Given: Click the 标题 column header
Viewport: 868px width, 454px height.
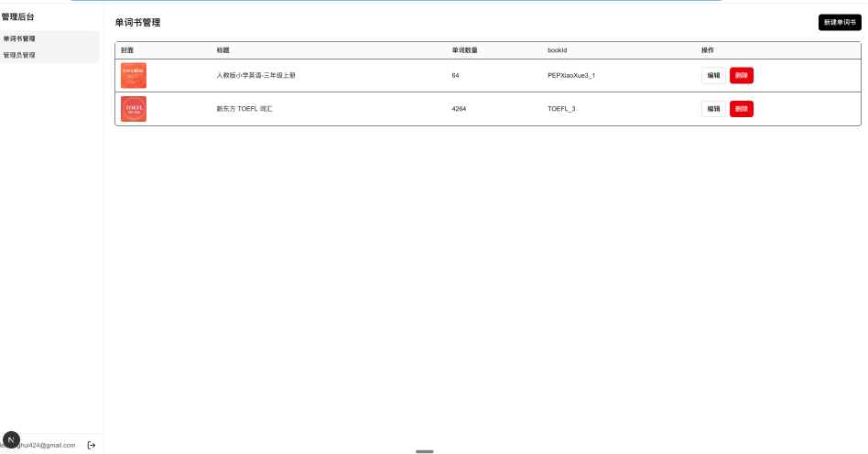Looking at the screenshot, I should pyautogui.click(x=223, y=49).
